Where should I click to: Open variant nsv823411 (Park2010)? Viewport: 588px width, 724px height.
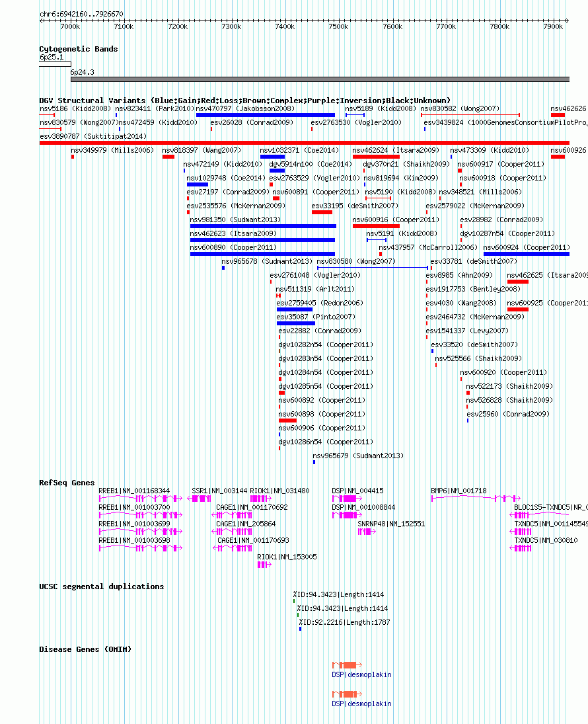coord(155,109)
